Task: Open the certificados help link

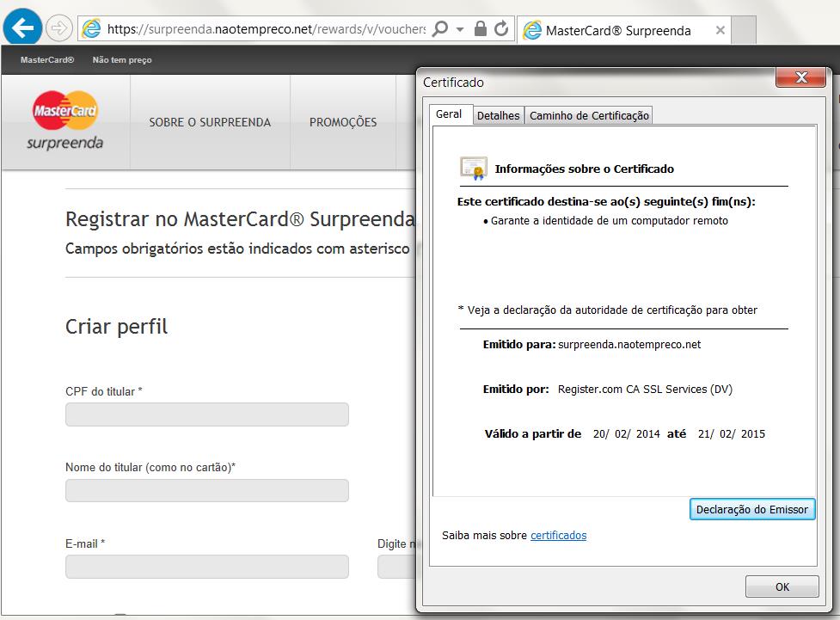Action: click(x=558, y=536)
